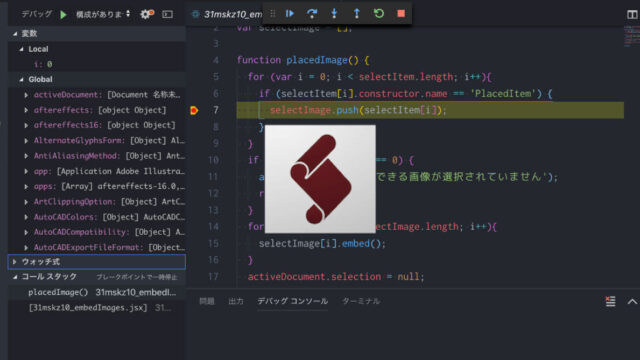Click the ブレークポイントで一時停止 status label
This screenshot has height=360, width=640.
tap(136, 277)
